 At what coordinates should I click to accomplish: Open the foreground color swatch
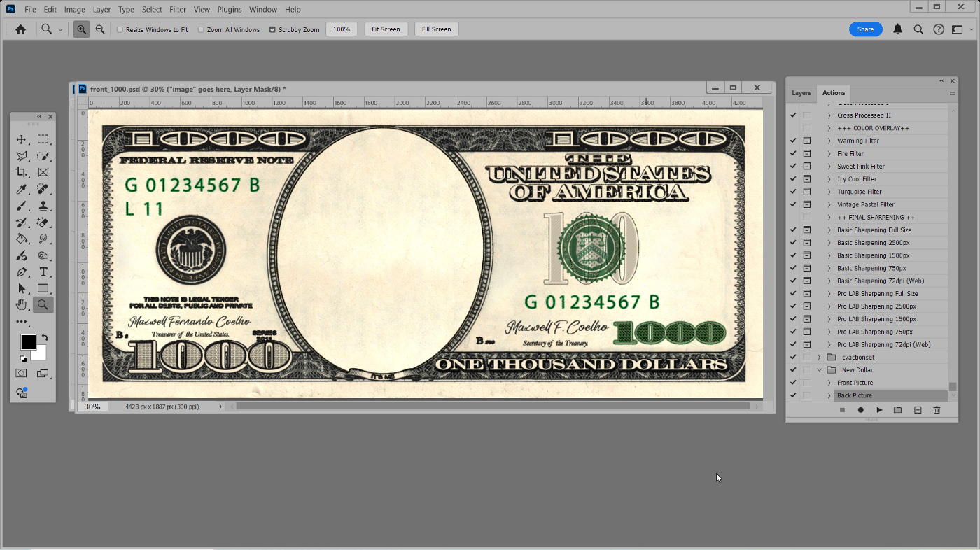[x=28, y=342]
